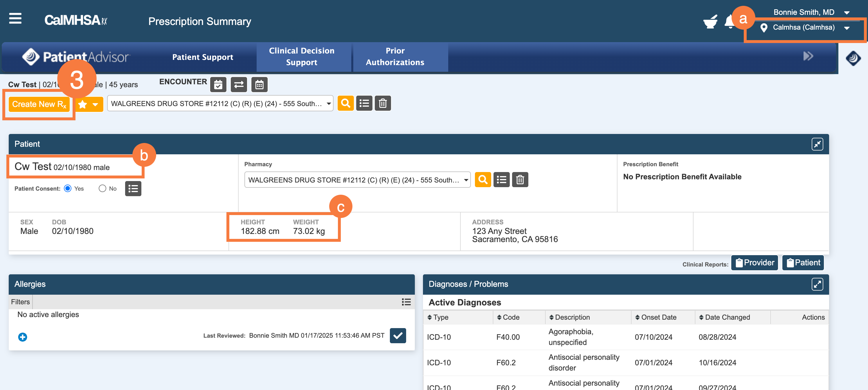The image size is (868, 390).
Task: Open Calmhsa location dropdown
Action: pyautogui.click(x=804, y=28)
